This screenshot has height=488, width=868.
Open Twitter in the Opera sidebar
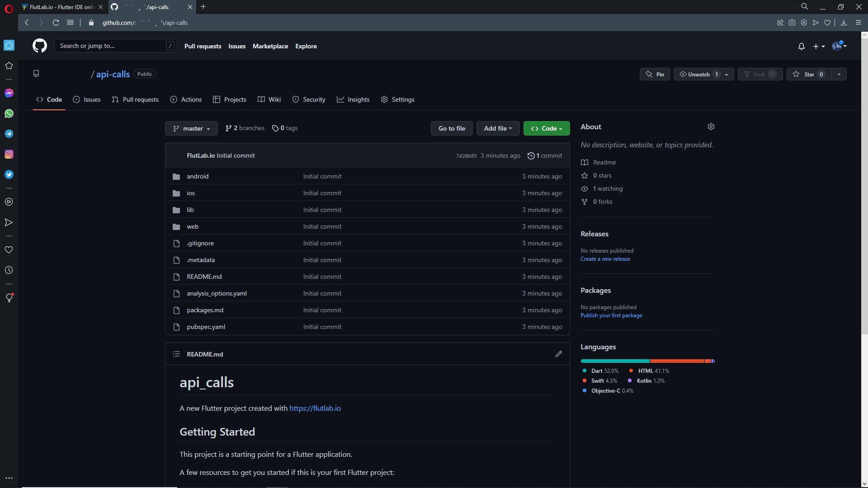pyautogui.click(x=9, y=174)
